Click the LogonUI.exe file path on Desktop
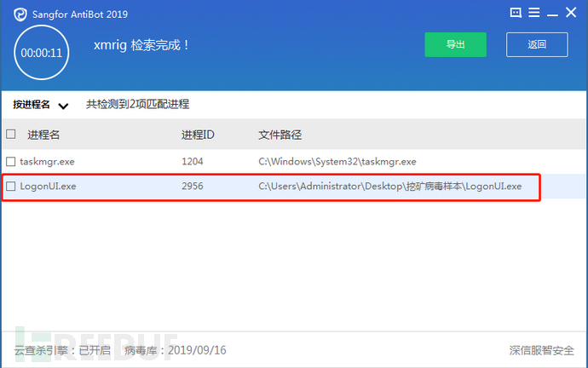This screenshot has height=368, width=588. pos(390,186)
